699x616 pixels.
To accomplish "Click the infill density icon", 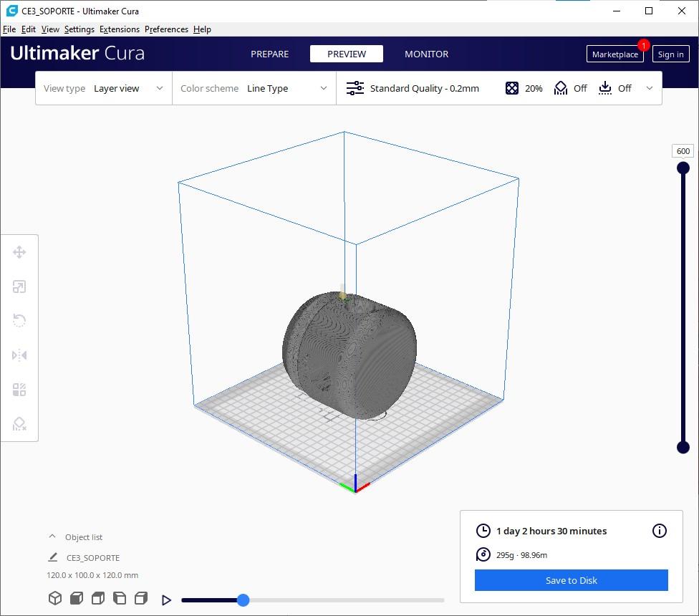I will [x=512, y=88].
